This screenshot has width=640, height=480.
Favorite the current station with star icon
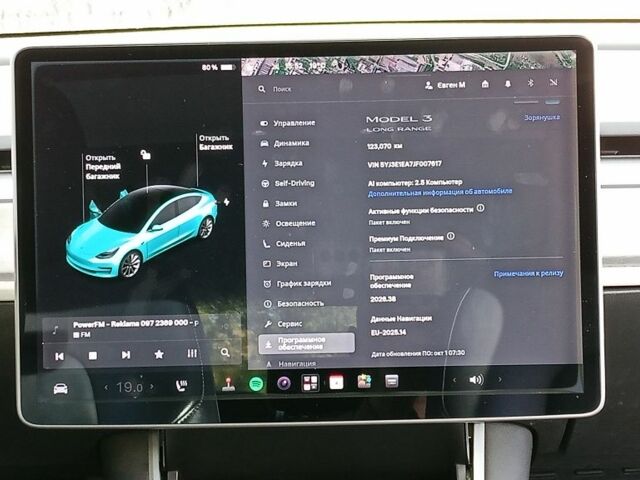pyautogui.click(x=159, y=354)
